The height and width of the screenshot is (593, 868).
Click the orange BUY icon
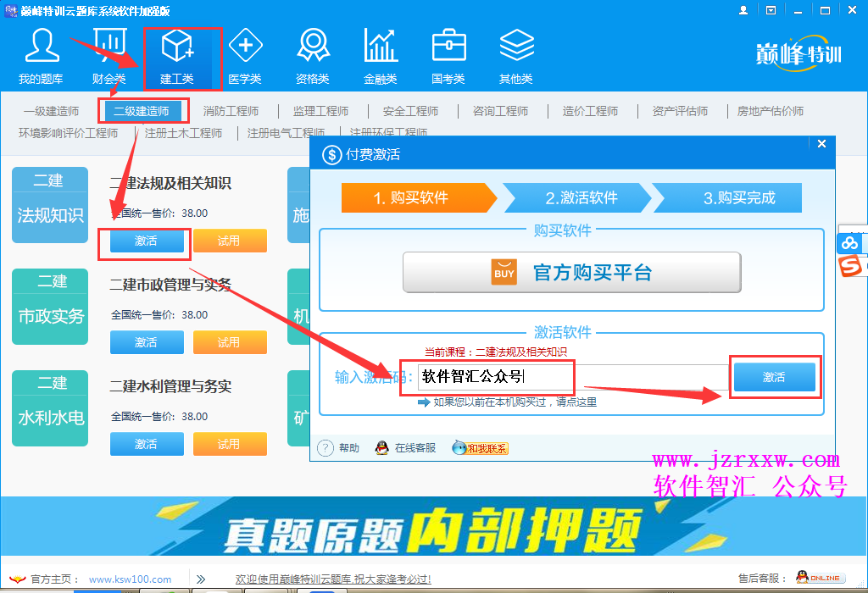[504, 272]
